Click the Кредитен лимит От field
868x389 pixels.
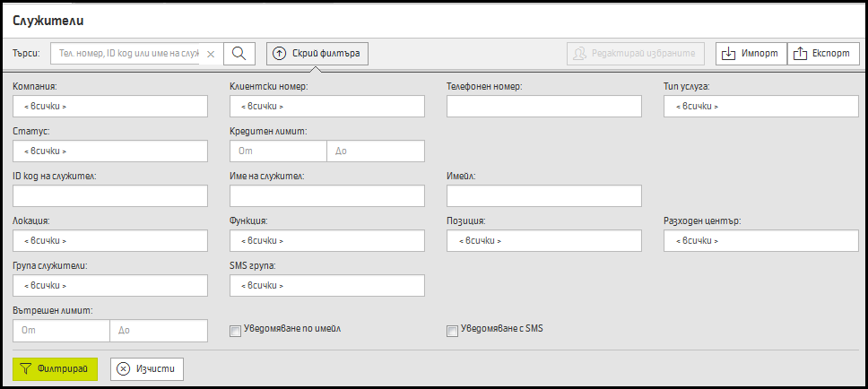(279, 151)
